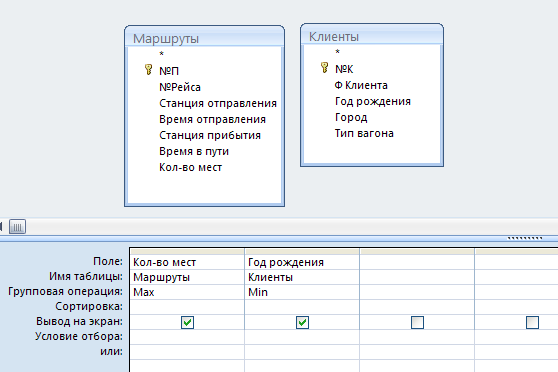This screenshot has height=372, width=558.
Task: Select the №К field in Клиенты
Action: pyautogui.click(x=344, y=69)
